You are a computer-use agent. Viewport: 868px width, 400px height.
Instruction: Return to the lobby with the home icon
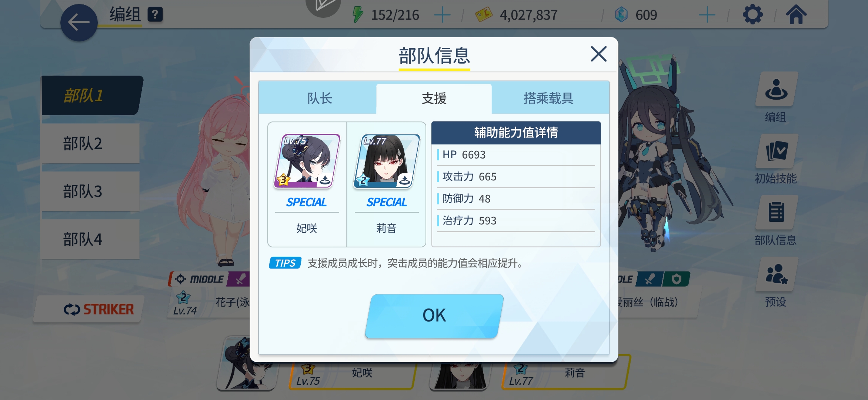pos(796,15)
